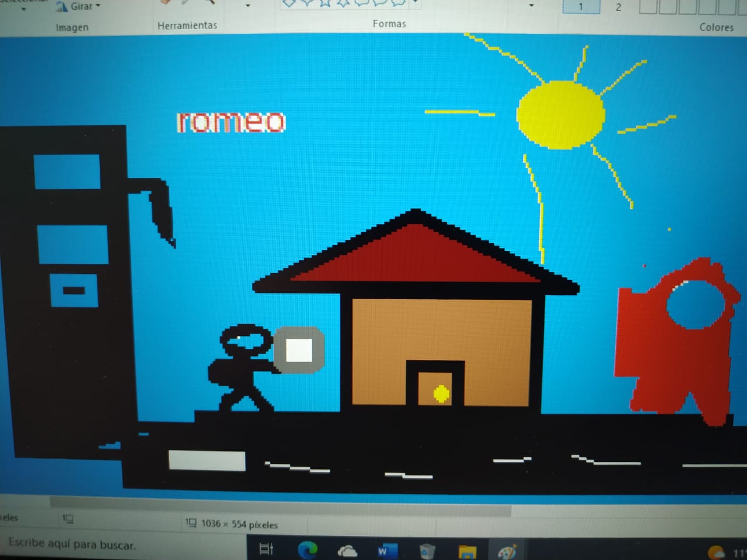Launch Microsoft Edge from the taskbar
Viewport: 747px width, 560px height.
(308, 549)
